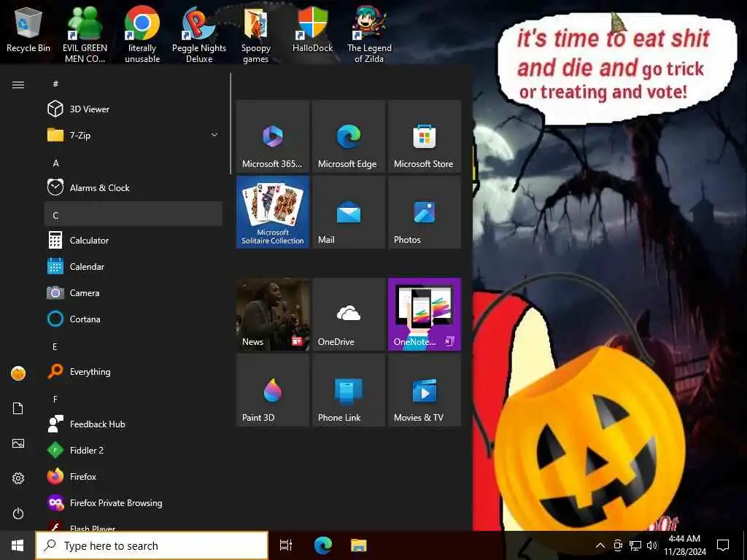Open the Spoopy games folder icon

coord(256,35)
